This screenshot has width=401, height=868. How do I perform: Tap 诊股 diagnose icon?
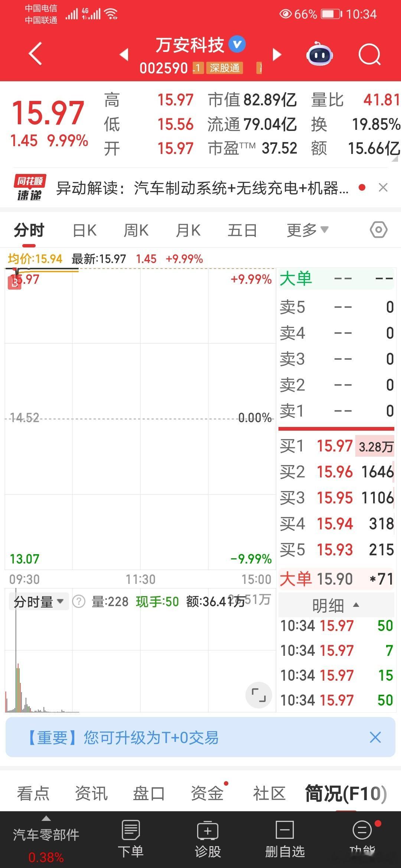[x=208, y=839]
